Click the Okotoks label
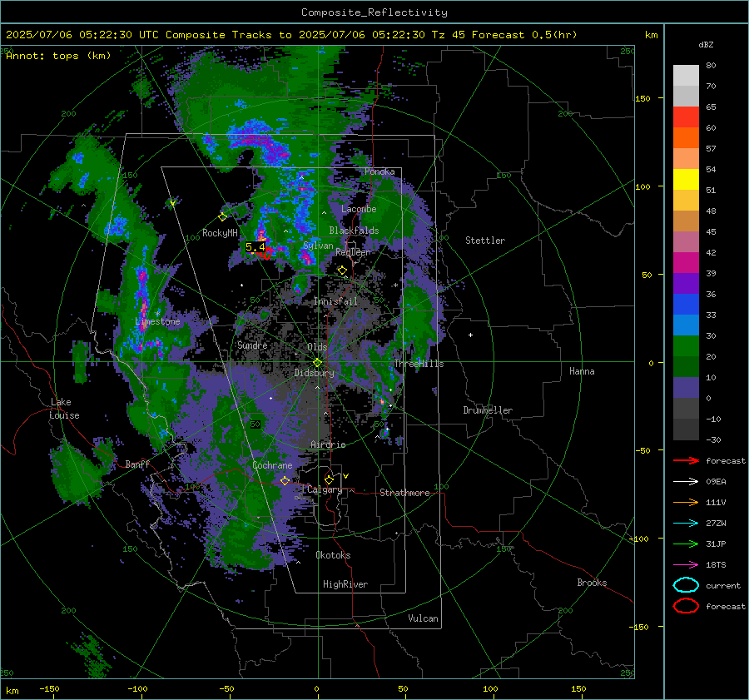The image size is (749, 700). coord(333,555)
